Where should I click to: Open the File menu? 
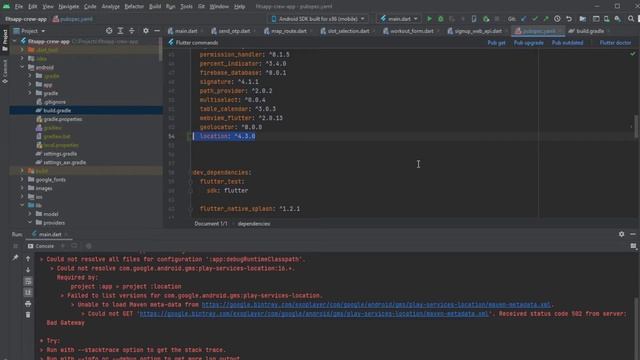[x=19, y=7]
